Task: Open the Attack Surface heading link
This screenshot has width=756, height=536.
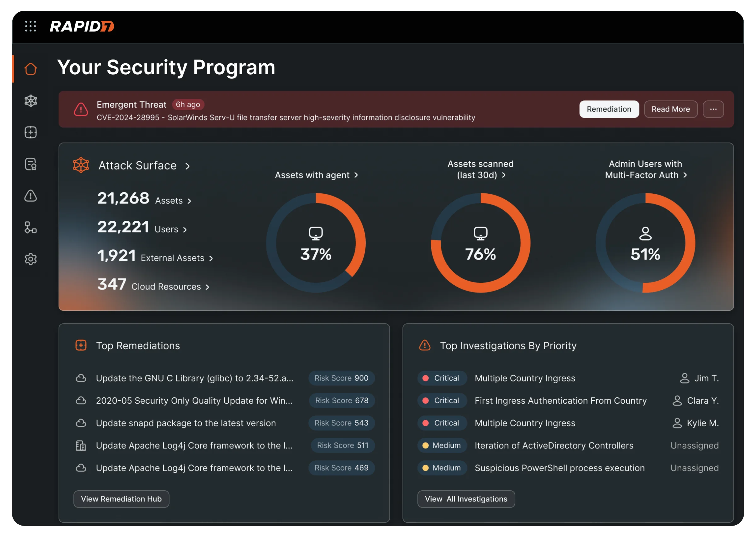Action: 137,165
